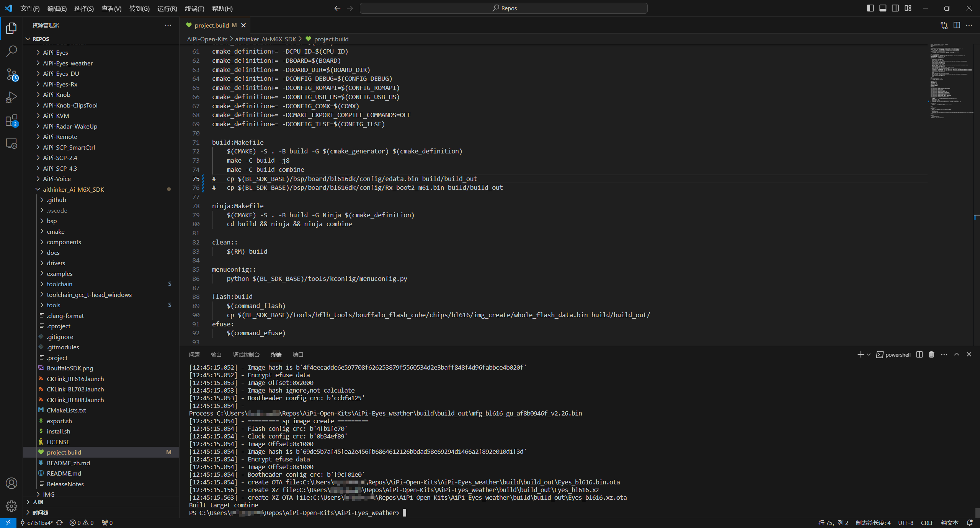Switch to the 调试控制台 panel tab
Viewport: 980px width, 528px height.
pos(246,355)
